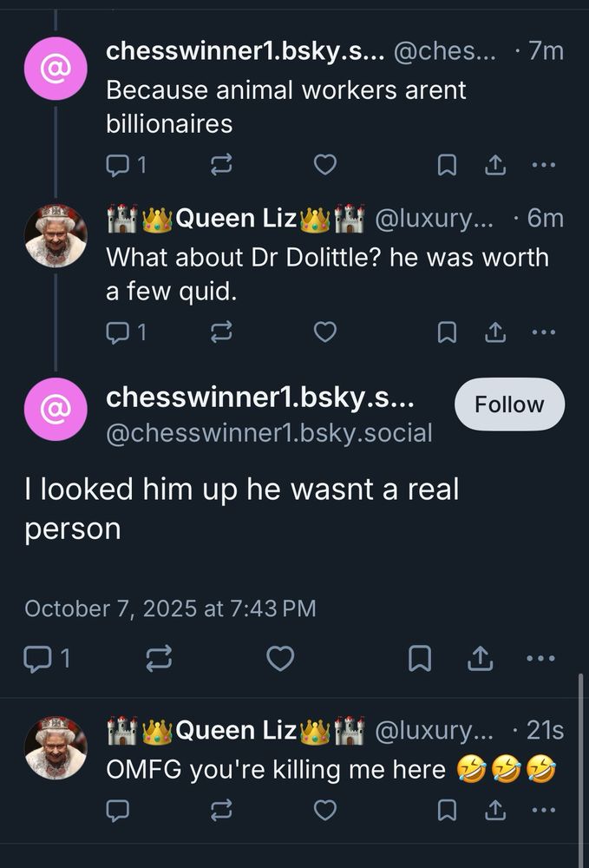Click the vertical scrollbar on right edge

579,764
